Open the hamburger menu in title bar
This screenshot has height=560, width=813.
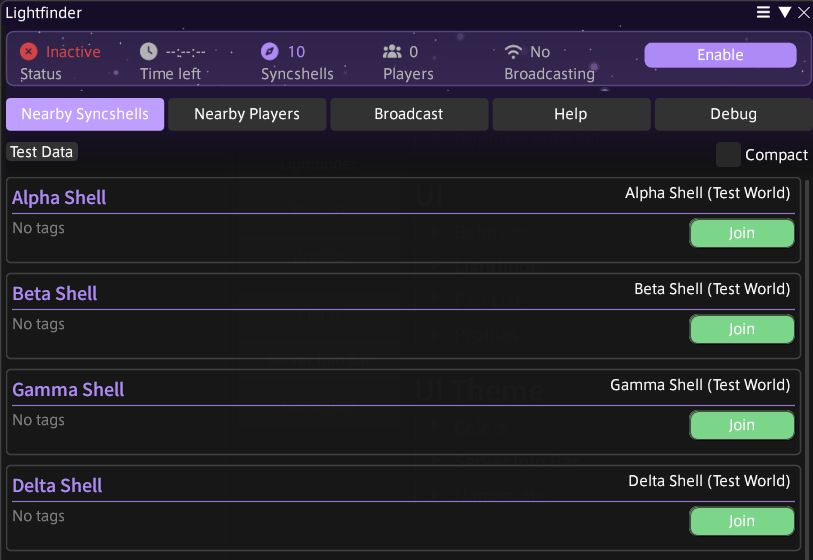pos(763,12)
